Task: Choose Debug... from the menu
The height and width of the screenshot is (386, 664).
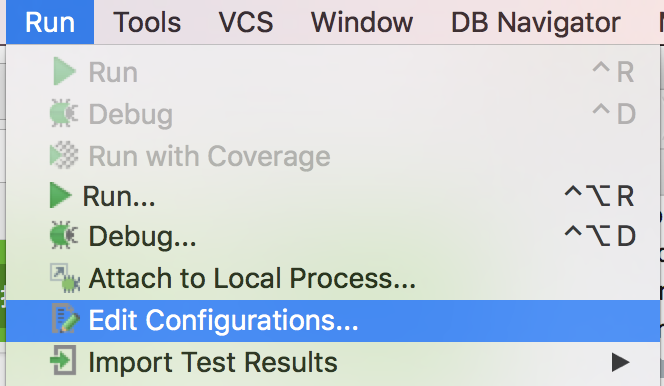Action: point(333,236)
